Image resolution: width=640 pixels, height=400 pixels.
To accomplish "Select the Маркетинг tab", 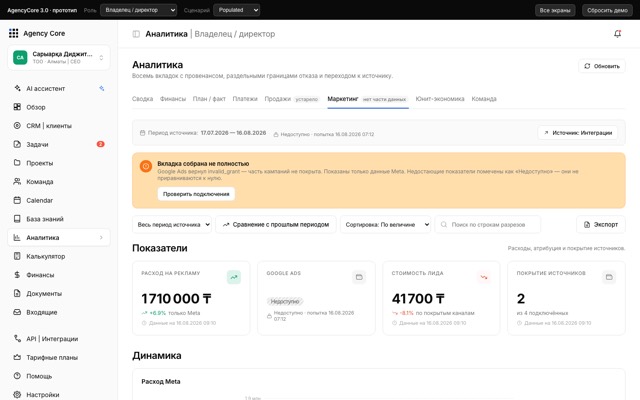I will click(367, 99).
